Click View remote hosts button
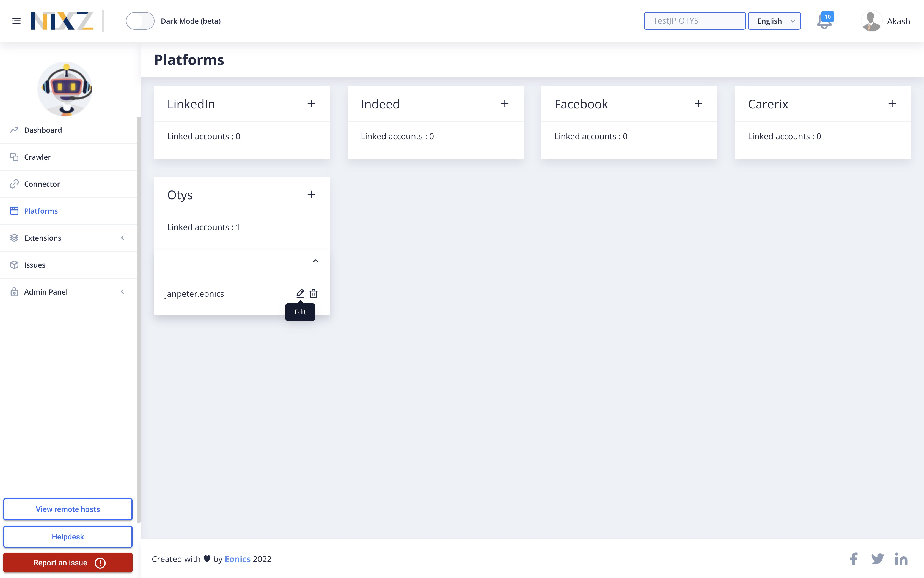Image resolution: width=924 pixels, height=578 pixels. 68,509
